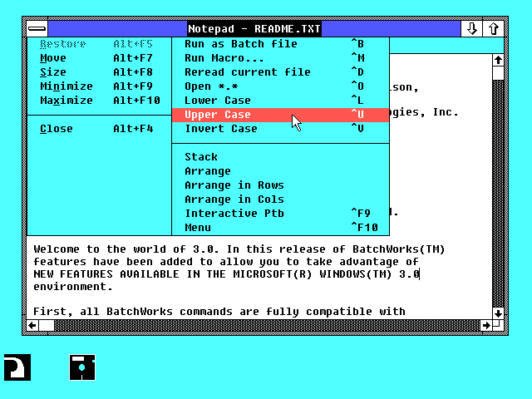Select Arrange in Cols
This screenshot has width=532, height=399.
281,199
